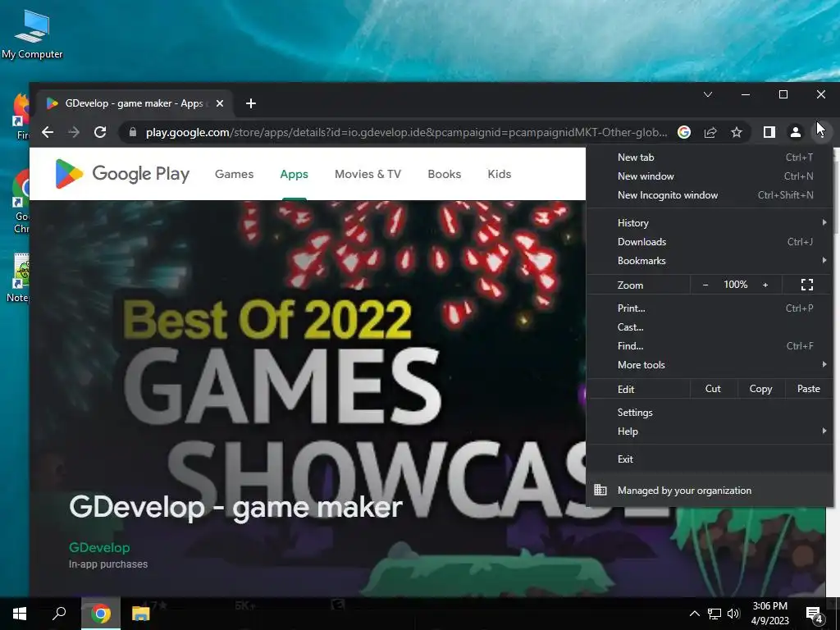840x630 pixels.
Task: Open Downloads from the menu
Action: (x=710, y=242)
